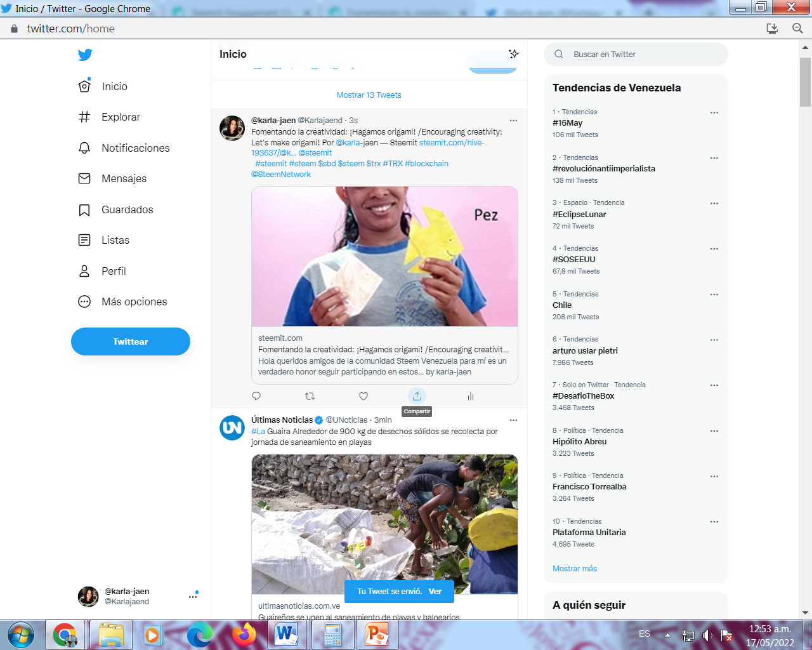Viewport: 812px width, 650px height.
Task: Click the zoom magnifier icon in address bar
Action: click(x=797, y=29)
